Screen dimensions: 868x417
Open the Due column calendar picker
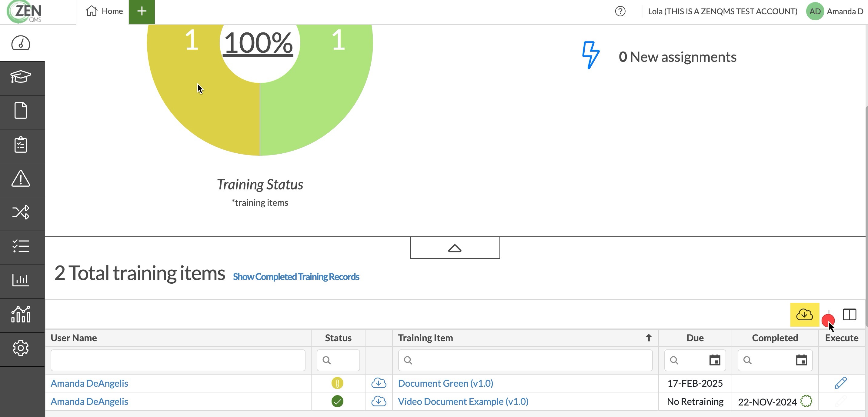[x=715, y=360]
